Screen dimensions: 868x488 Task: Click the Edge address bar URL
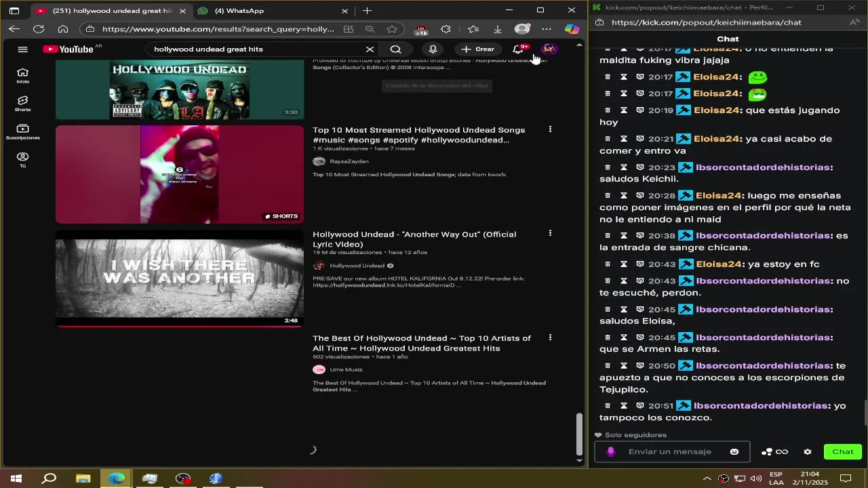218,29
